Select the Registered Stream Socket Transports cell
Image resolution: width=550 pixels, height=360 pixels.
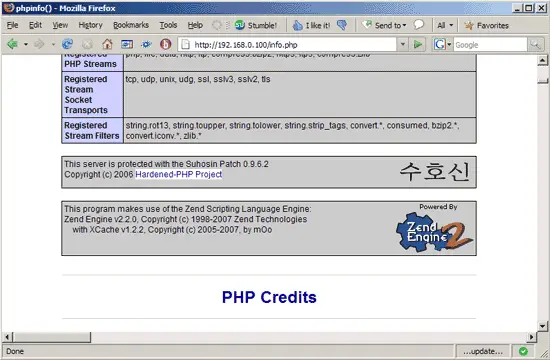[92, 95]
